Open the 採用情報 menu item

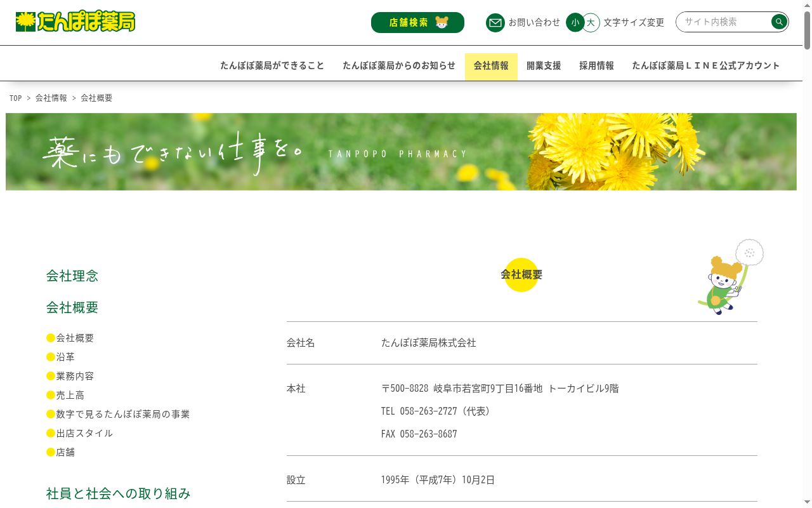tap(596, 65)
